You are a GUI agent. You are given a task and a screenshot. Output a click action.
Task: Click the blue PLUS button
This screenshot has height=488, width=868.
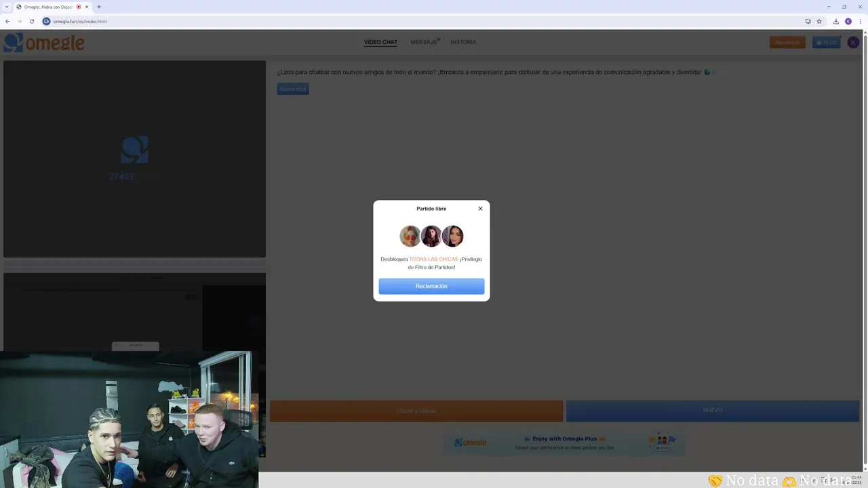827,42
